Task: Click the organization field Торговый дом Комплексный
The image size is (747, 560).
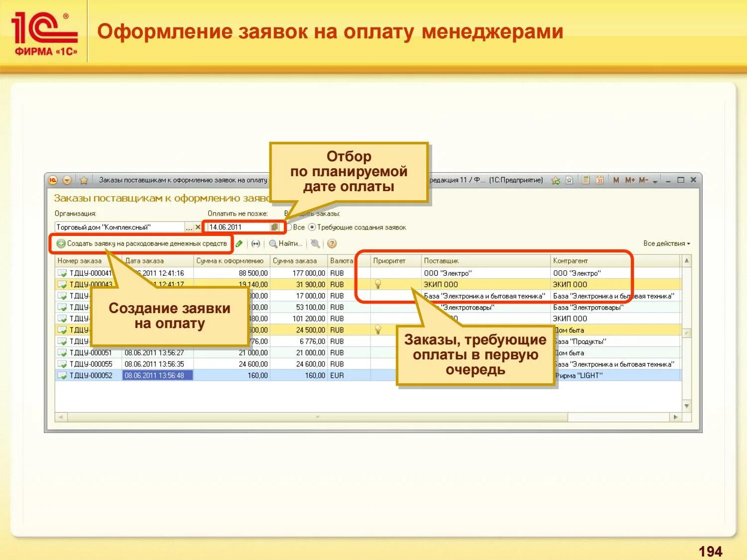Action: [120, 227]
